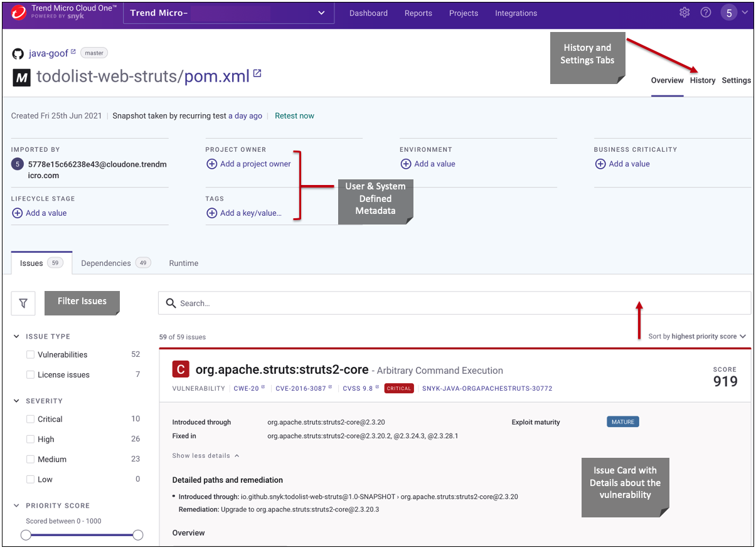Collapse the Issue Type filter section
The image size is (756, 550).
coord(17,337)
